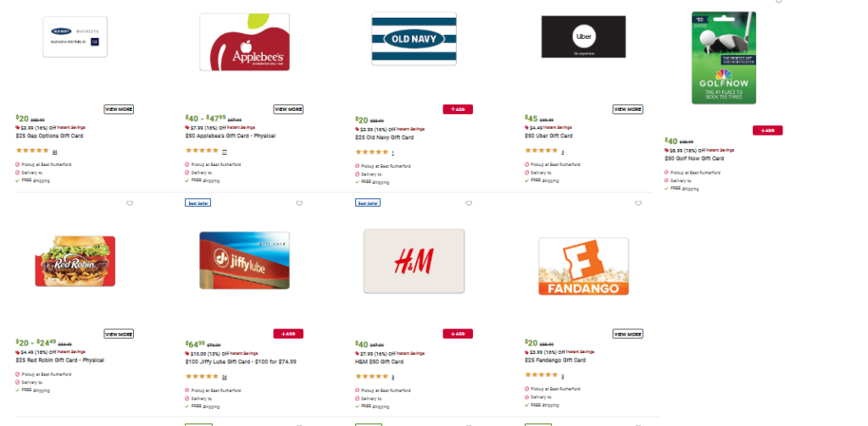Open View More for Uber gift card
Image resolution: width=868 pixels, height=426 pixels.
tap(627, 109)
